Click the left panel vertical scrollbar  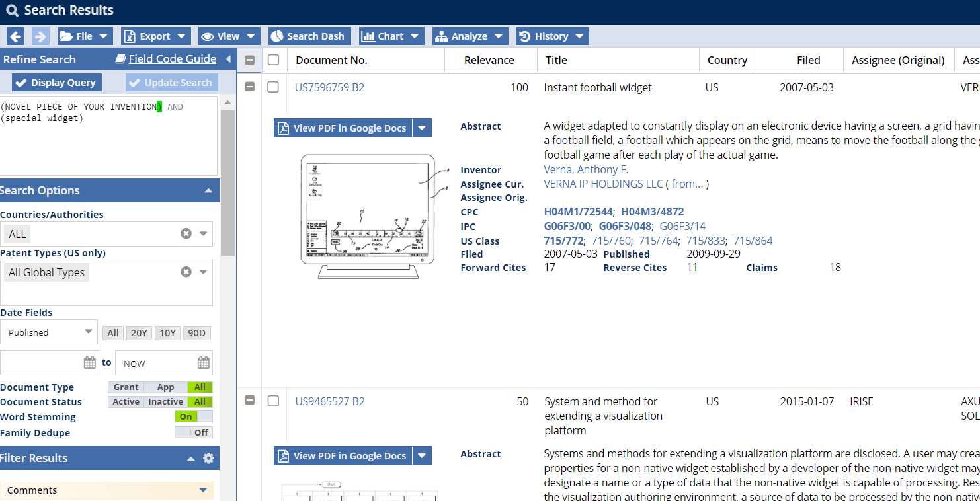pos(227,183)
